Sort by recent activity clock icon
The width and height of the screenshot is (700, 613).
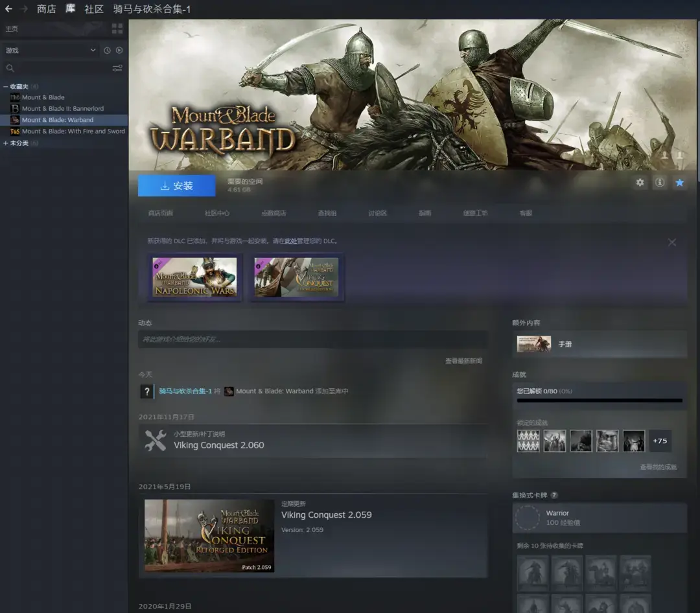[x=107, y=51]
